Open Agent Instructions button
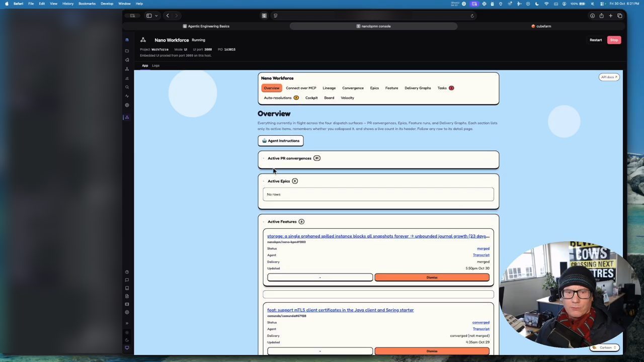Image resolution: width=644 pixels, height=362 pixels. (281, 141)
